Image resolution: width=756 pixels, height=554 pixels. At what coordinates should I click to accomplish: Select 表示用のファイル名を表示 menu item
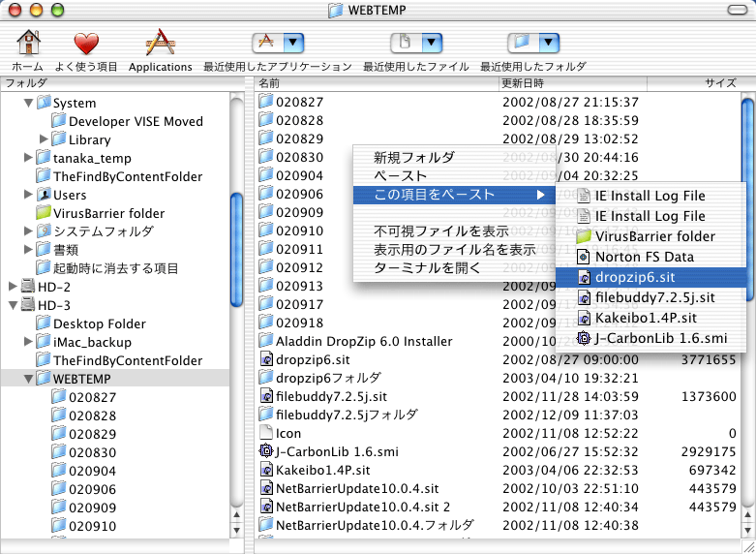click(454, 250)
